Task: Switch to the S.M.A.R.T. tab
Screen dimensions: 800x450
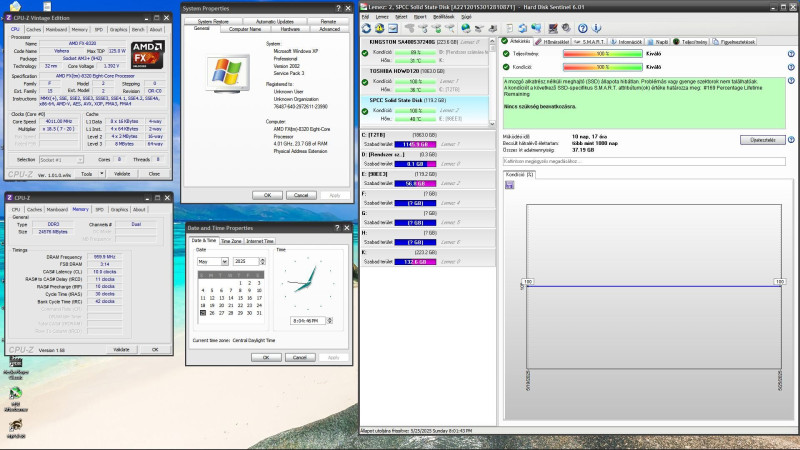Action: pyautogui.click(x=589, y=42)
